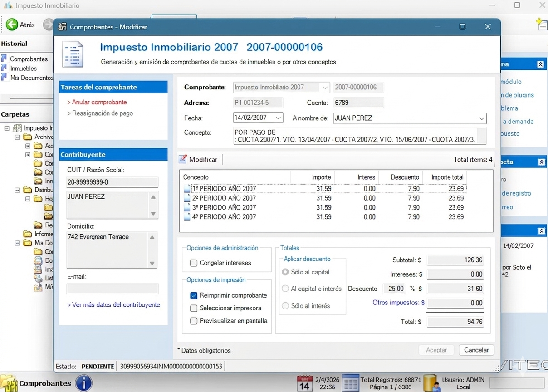548x392 pixels.
Task: Open the blue information icon in the bottom bar
Action: [x=83, y=383]
